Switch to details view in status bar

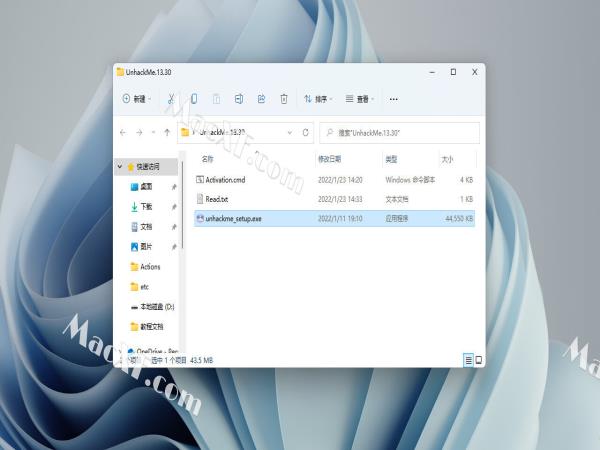pos(468,360)
